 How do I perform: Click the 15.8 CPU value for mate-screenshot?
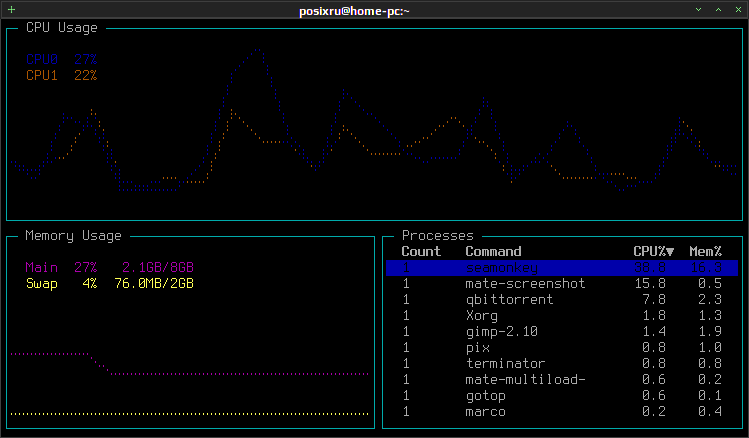coord(650,284)
